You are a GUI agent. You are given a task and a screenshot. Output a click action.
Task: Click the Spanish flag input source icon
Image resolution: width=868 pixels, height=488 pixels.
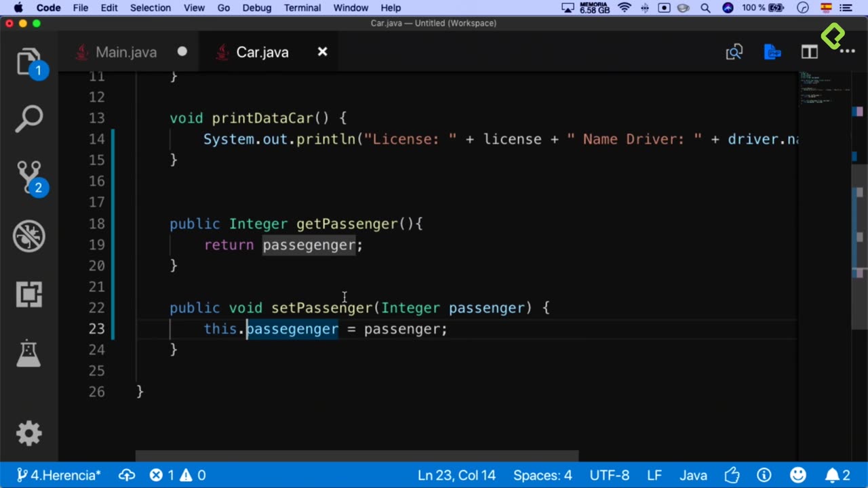point(826,7)
